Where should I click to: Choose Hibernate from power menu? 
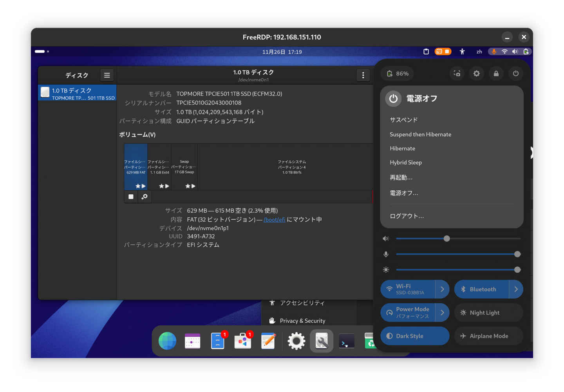[x=402, y=148]
